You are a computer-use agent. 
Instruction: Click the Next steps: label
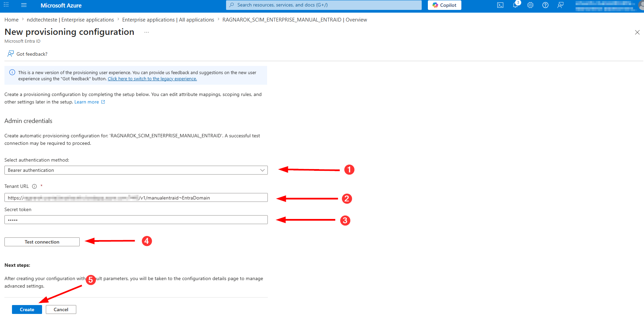(x=17, y=265)
